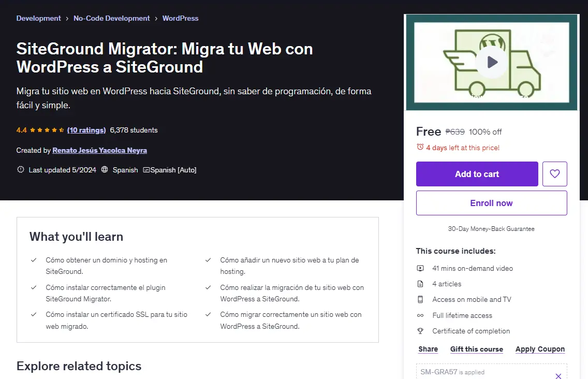Image resolution: width=588 pixels, height=379 pixels.
Task: Click the Share link
Action: pyautogui.click(x=428, y=349)
